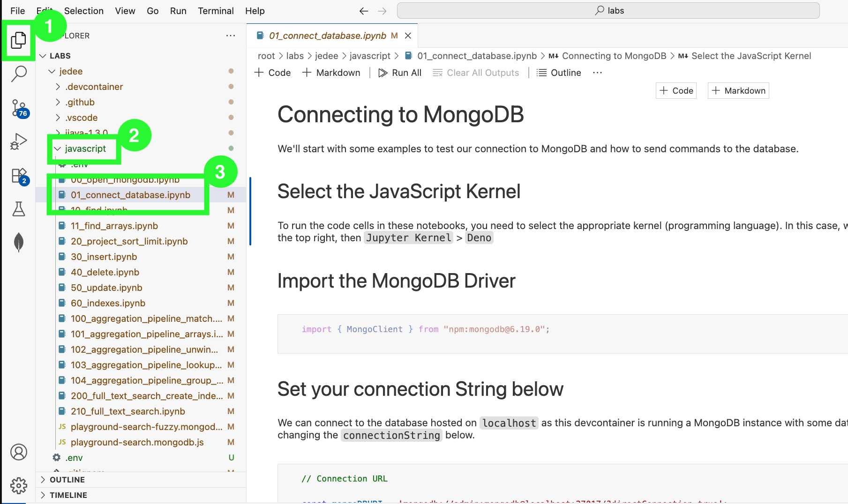Click Run All in notebook toolbar
This screenshot has height=504, width=848.
400,73
